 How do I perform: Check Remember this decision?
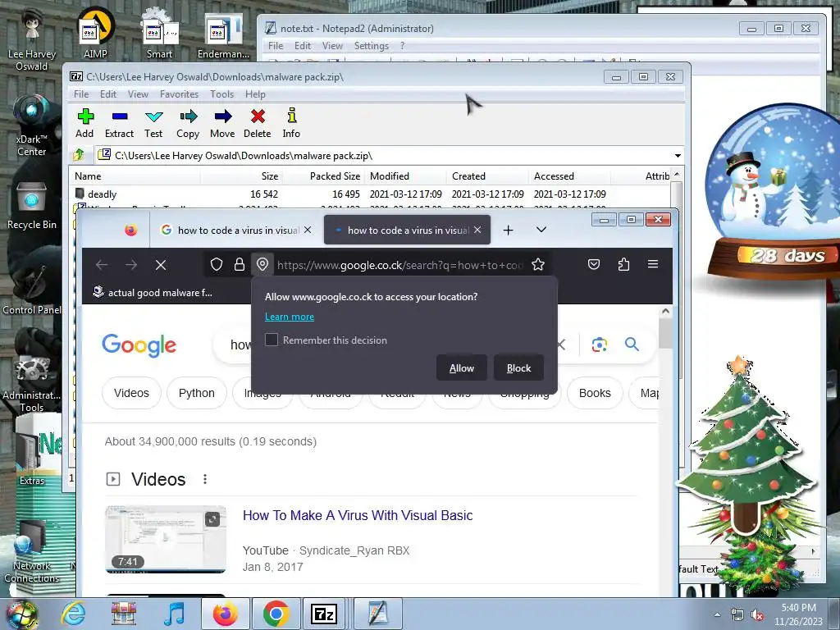click(272, 340)
